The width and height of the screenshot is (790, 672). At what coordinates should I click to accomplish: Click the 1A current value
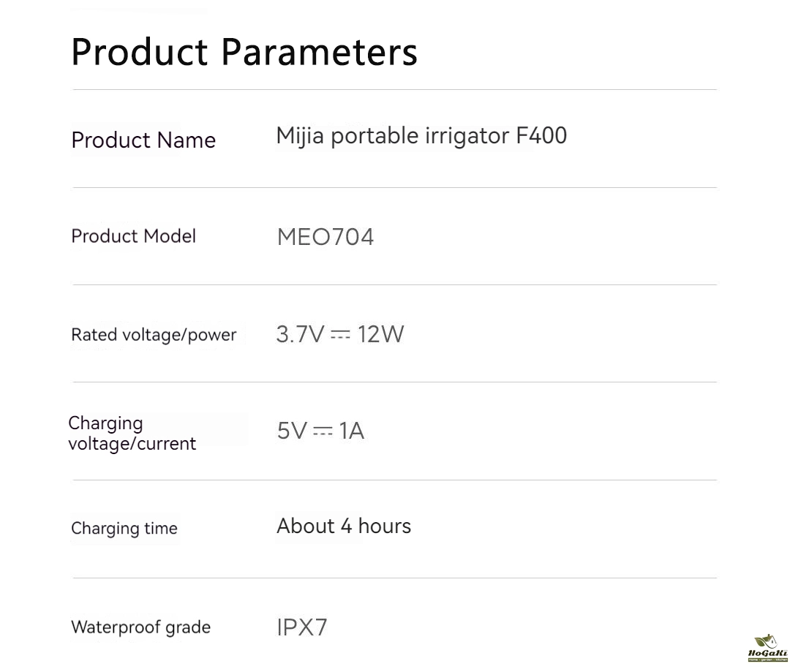point(351,431)
